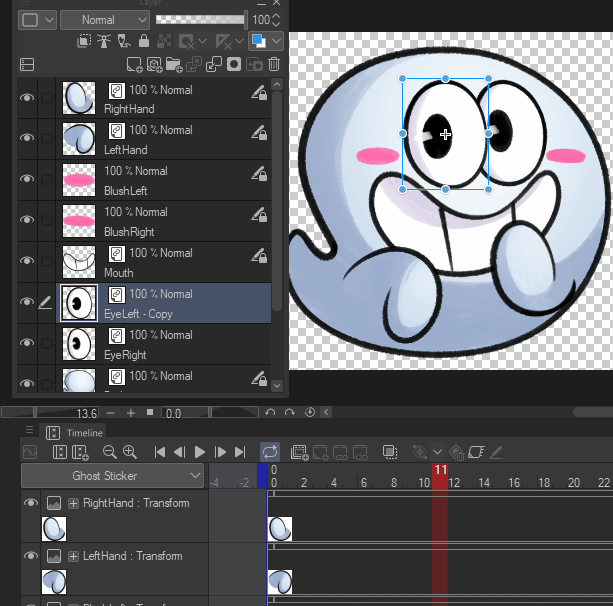613x606 pixels.
Task: Click the layer opacity slider
Action: pyautogui.click(x=200, y=20)
